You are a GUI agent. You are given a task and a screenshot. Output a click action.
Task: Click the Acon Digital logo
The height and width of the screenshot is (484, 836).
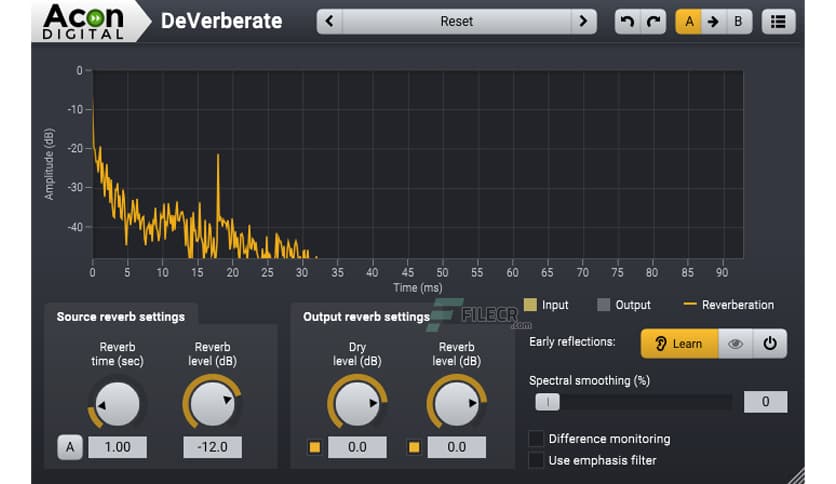point(84,21)
